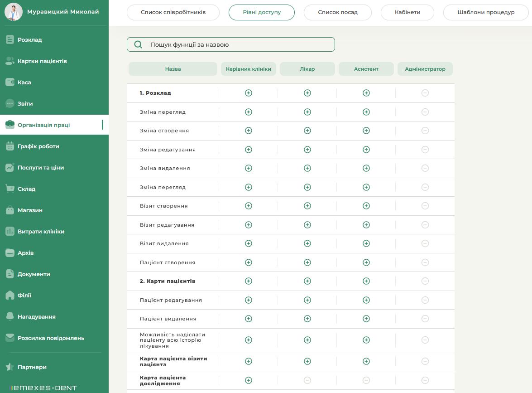This screenshot has height=393, width=532.
Task: Click the magnifier icon in search field
Action: pyautogui.click(x=138, y=44)
